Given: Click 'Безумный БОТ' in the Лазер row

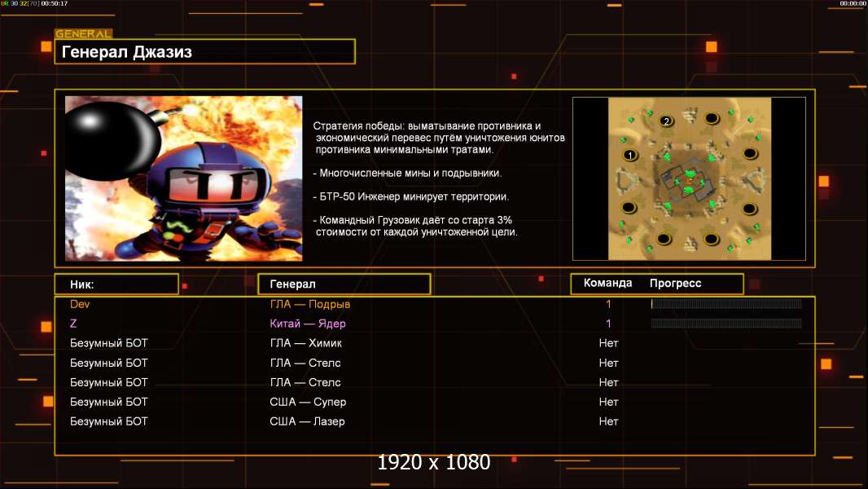Looking at the screenshot, I should point(109,421).
